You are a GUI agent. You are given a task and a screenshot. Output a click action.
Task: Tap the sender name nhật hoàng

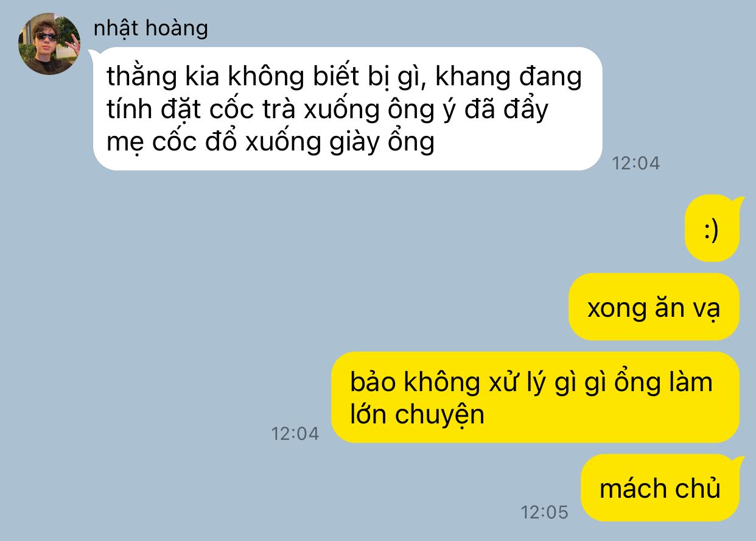tap(151, 27)
